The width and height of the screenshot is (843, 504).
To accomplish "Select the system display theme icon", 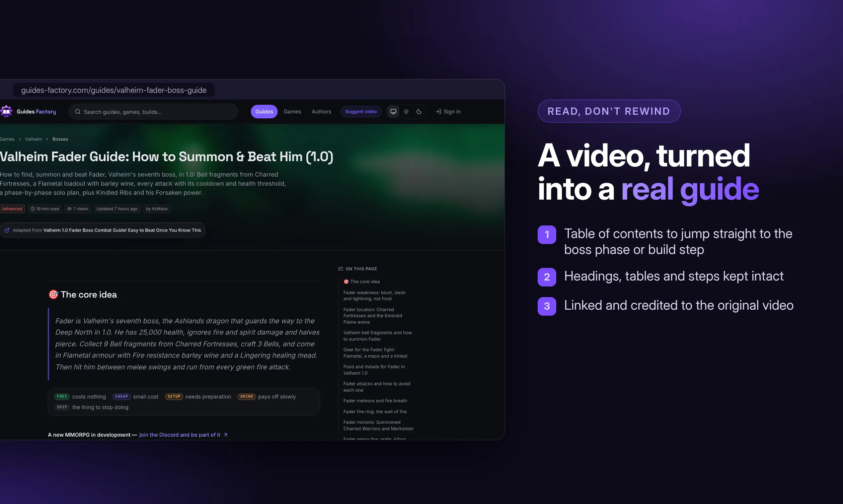I will (393, 111).
